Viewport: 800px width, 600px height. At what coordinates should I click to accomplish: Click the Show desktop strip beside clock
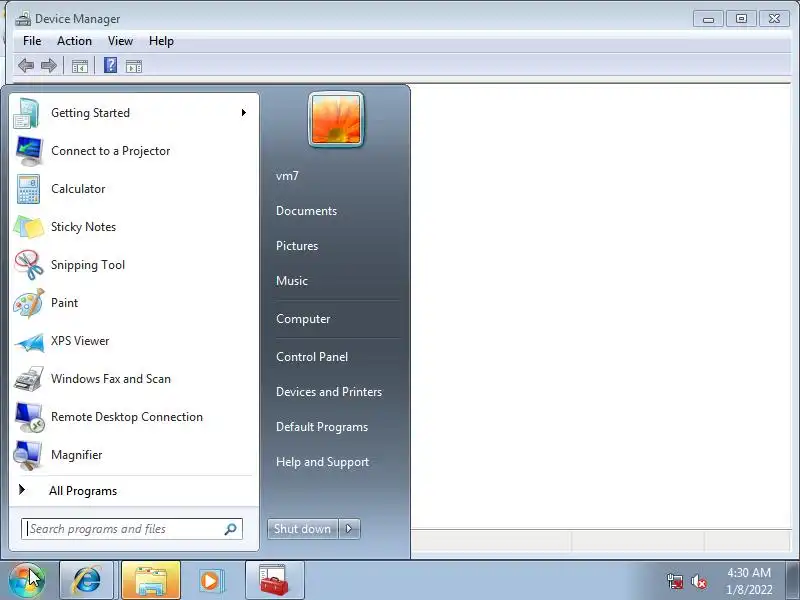[x=793, y=580]
